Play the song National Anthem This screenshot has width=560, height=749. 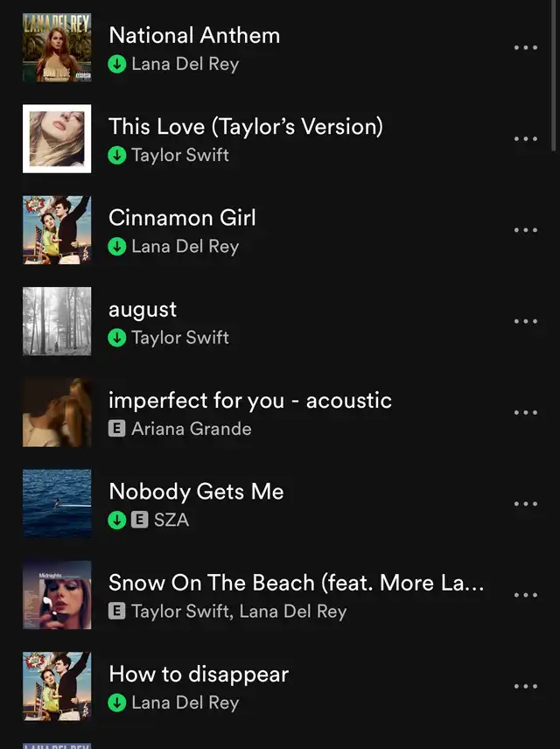coord(194,36)
